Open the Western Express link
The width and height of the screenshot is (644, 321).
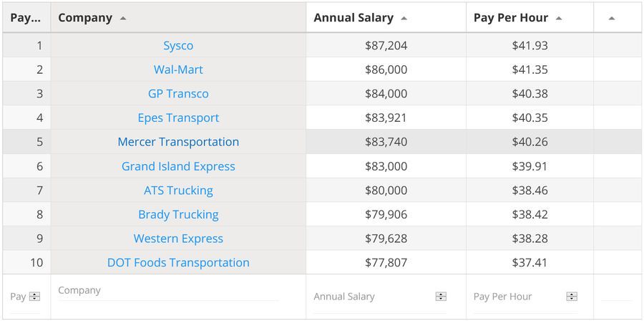tap(178, 239)
